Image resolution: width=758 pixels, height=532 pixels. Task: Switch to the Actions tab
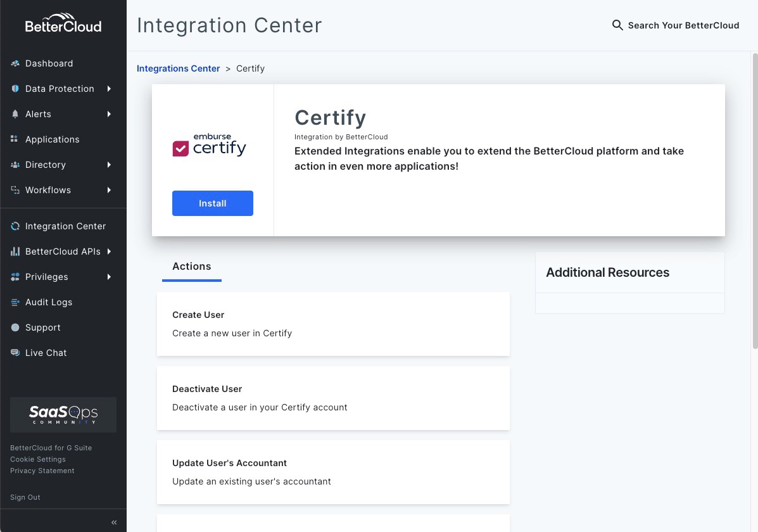click(191, 266)
